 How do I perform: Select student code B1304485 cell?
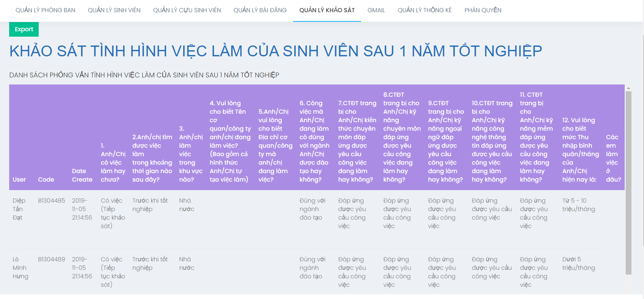(x=52, y=201)
